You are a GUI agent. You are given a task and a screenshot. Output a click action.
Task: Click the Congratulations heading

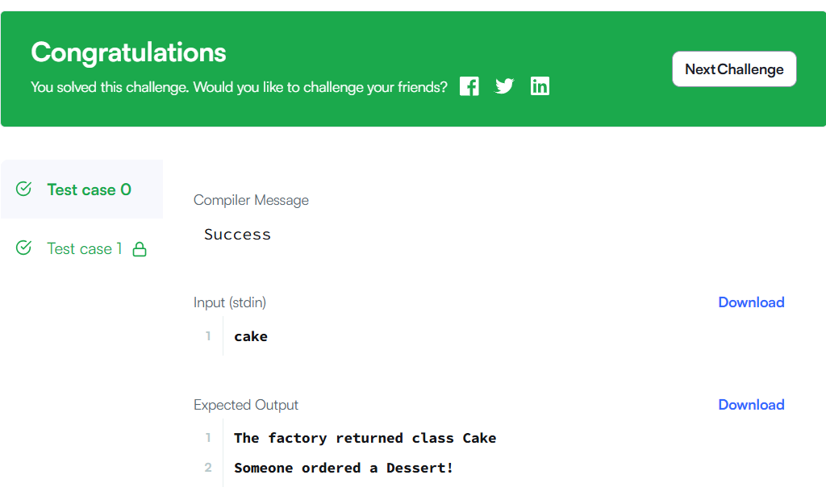pyautogui.click(x=128, y=52)
